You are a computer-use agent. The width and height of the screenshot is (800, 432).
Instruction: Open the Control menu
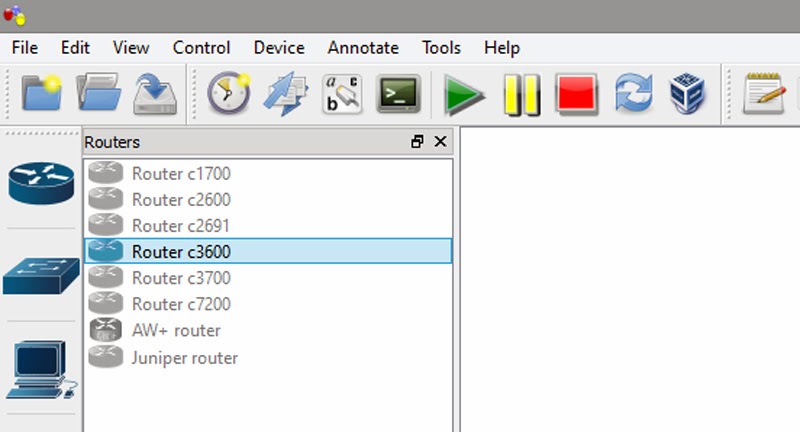[x=202, y=47]
